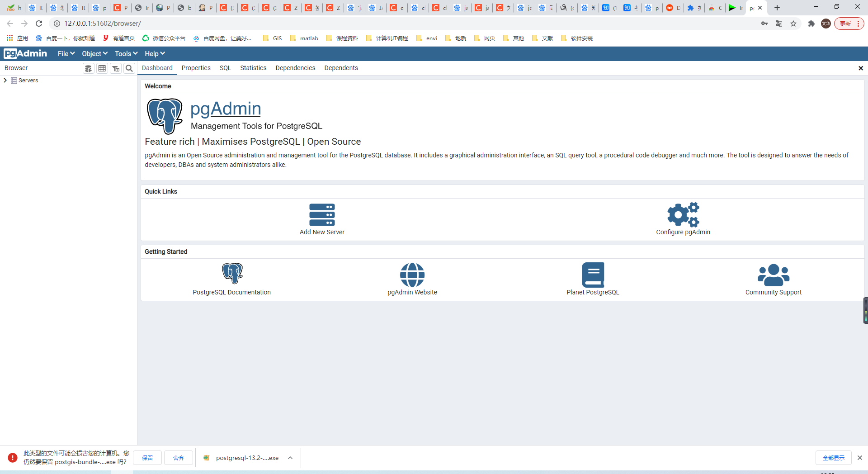This screenshot has width=868, height=474.
Task: Click the pgAdmin logo in header bar
Action: (25, 54)
